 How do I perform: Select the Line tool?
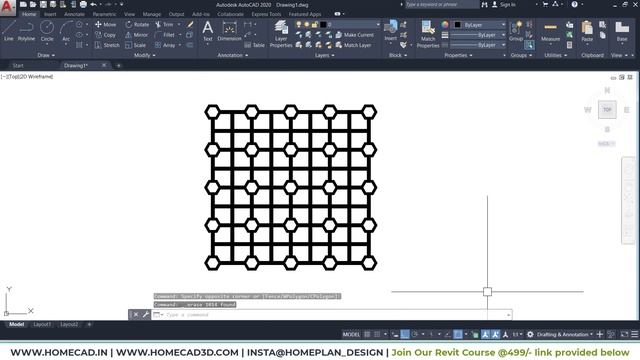click(9, 31)
